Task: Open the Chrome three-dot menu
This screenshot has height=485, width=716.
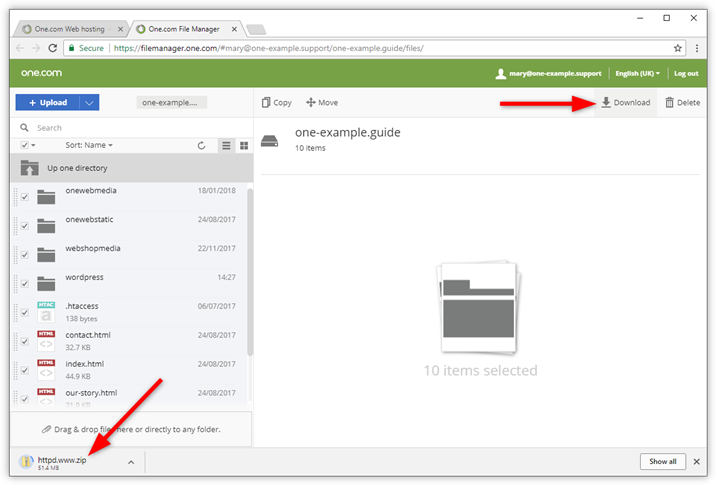Action: coord(697,48)
